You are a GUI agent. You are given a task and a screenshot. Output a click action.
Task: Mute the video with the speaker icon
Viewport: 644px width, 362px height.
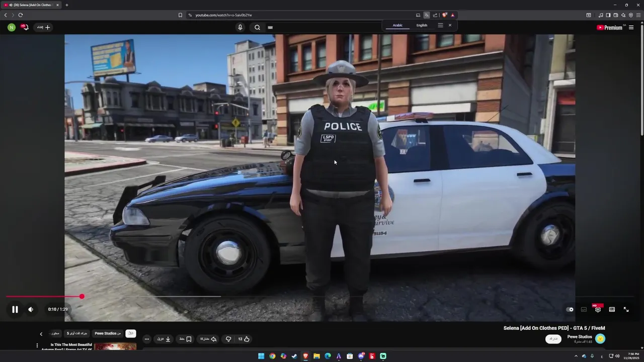coord(31,309)
